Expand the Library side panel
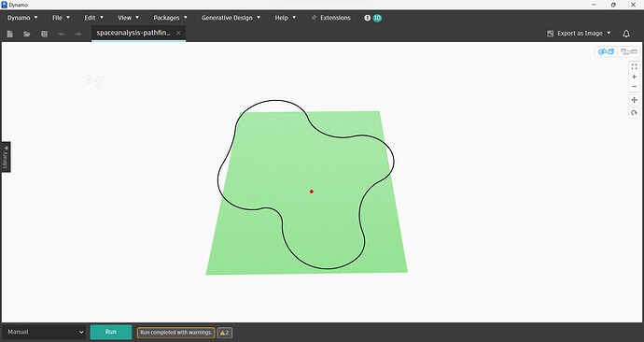 coord(6,157)
